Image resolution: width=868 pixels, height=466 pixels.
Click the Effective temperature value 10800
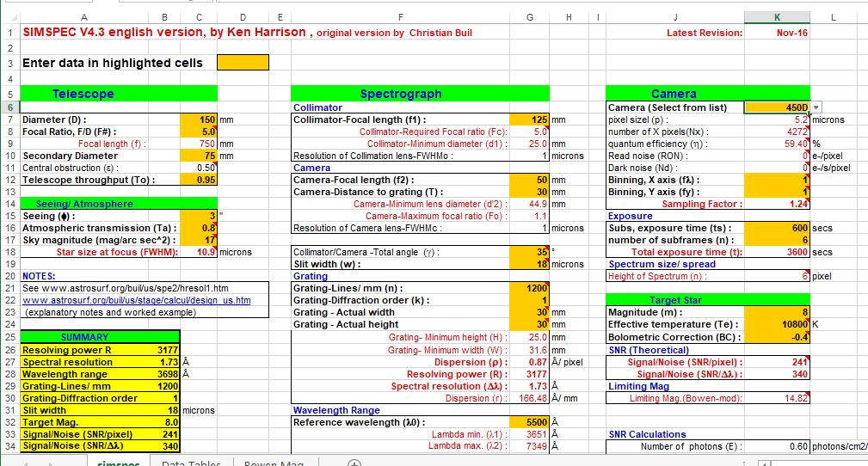pyautogui.click(x=777, y=324)
